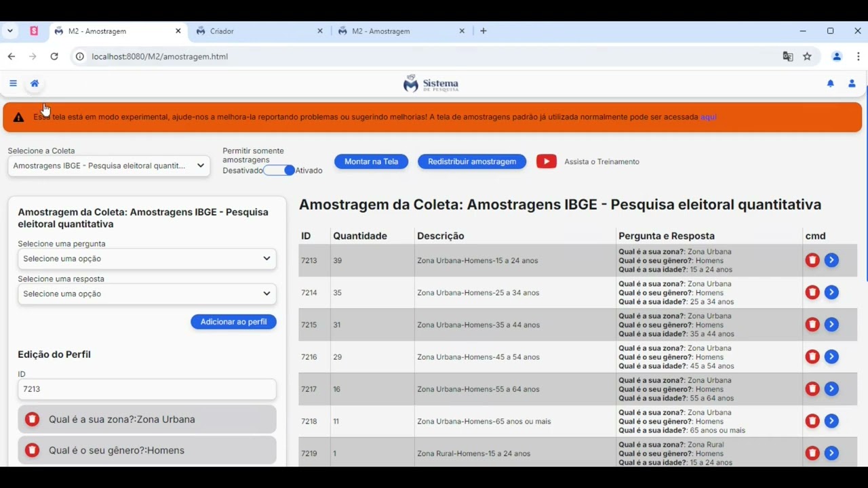Viewport: 868px width, 488px height.
Task: Select the pinned pink browser tab
Action: point(34,31)
